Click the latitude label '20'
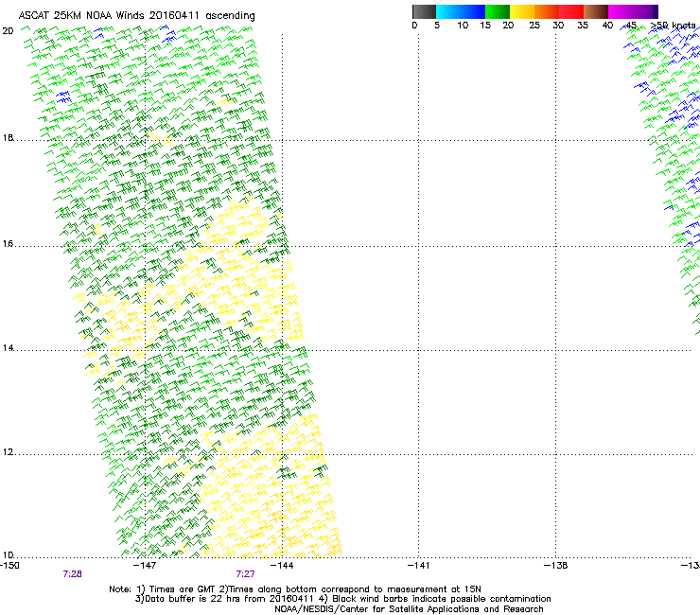 8,31
